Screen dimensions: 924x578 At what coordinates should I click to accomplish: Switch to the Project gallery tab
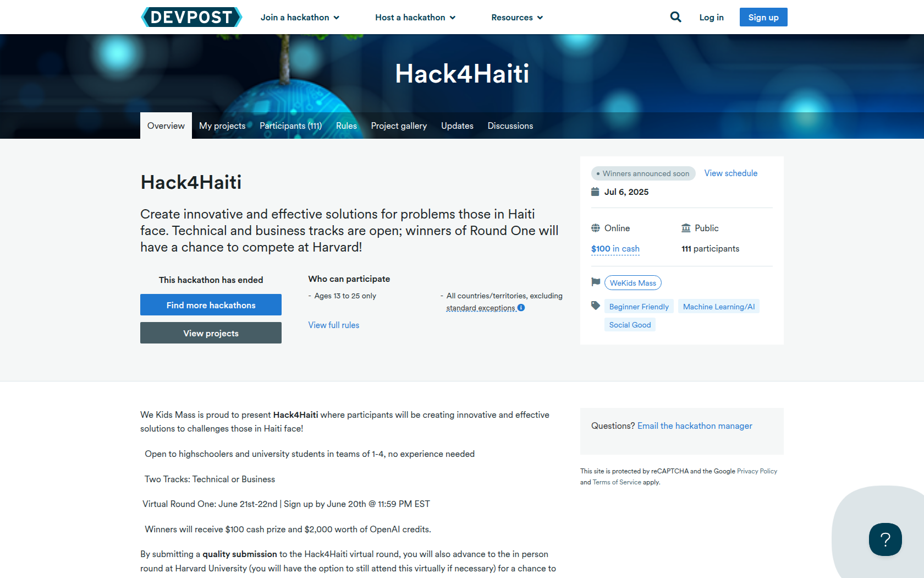[x=399, y=126]
